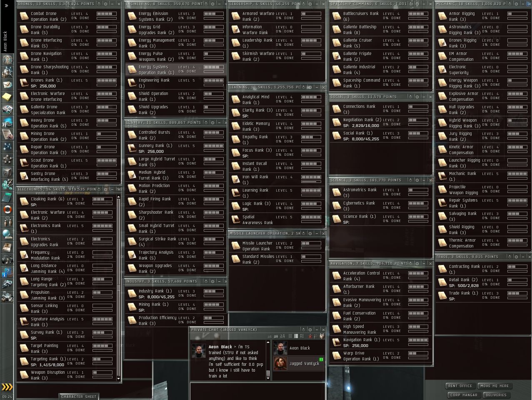532x400 pixels.
Task: Collapse the Electronics window with its minimize dash
Action: pos(112,189)
